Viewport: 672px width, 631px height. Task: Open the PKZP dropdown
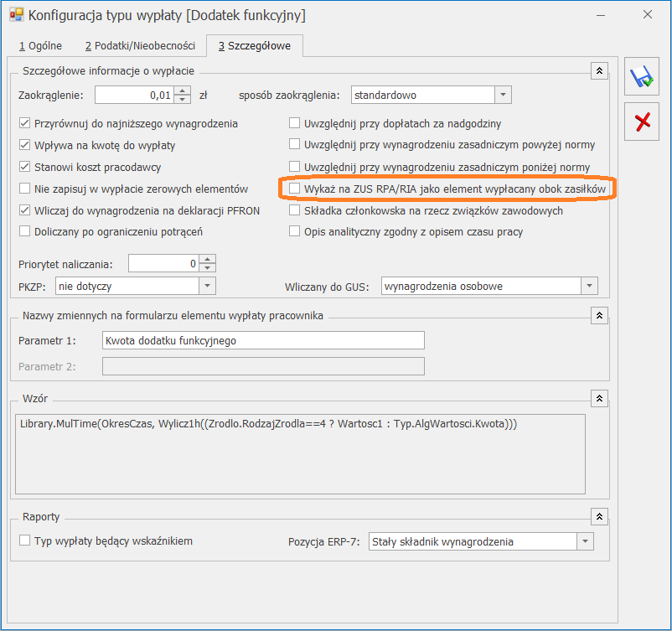207,286
